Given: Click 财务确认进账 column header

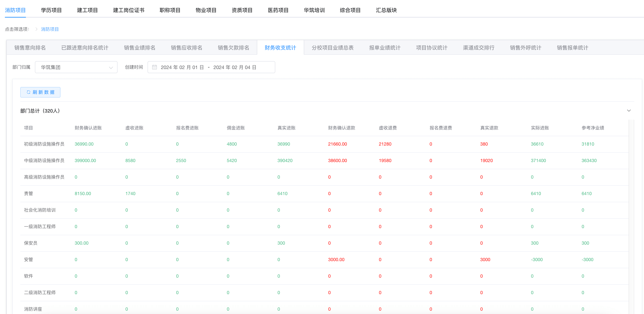Looking at the screenshot, I should 88,128.
